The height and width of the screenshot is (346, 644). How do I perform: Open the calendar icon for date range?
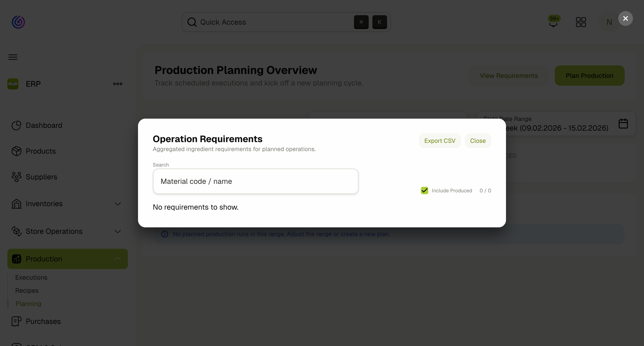point(623,123)
